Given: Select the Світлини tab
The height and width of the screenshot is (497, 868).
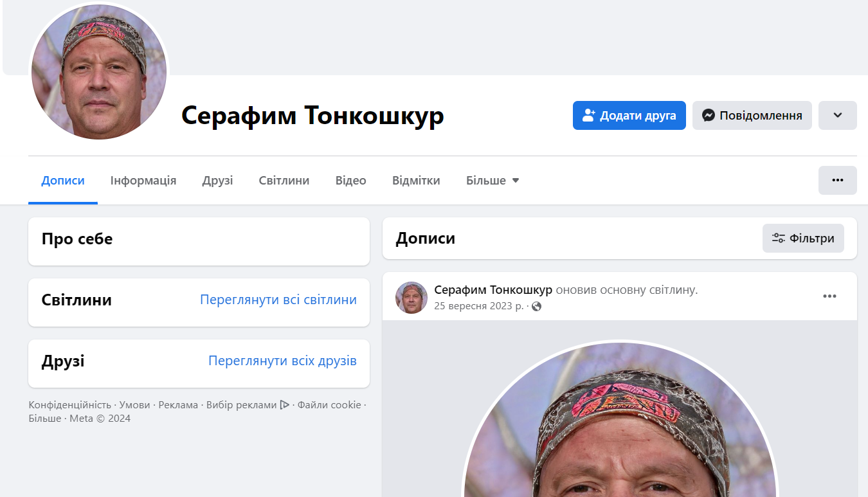Looking at the screenshot, I should pyautogui.click(x=284, y=181).
